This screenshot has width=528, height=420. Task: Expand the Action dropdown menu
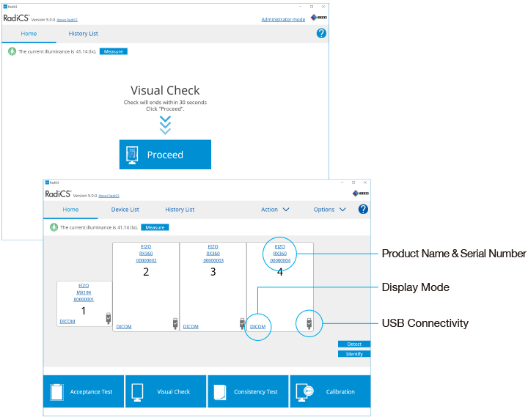(275, 210)
